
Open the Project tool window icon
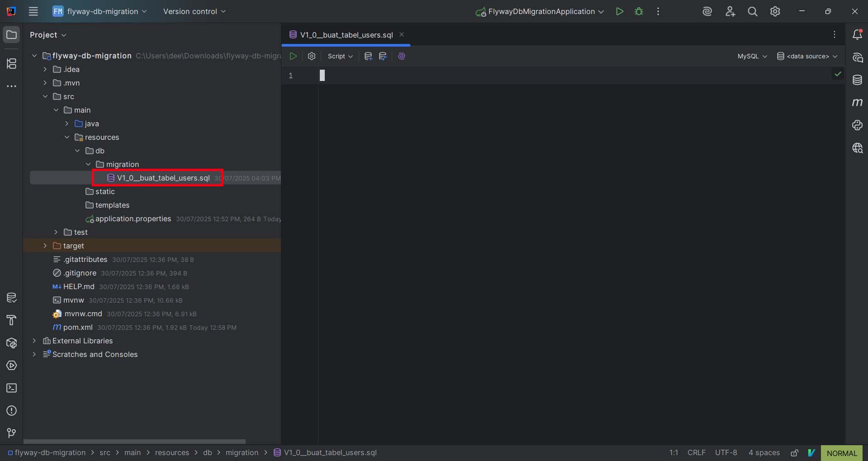tap(12, 34)
